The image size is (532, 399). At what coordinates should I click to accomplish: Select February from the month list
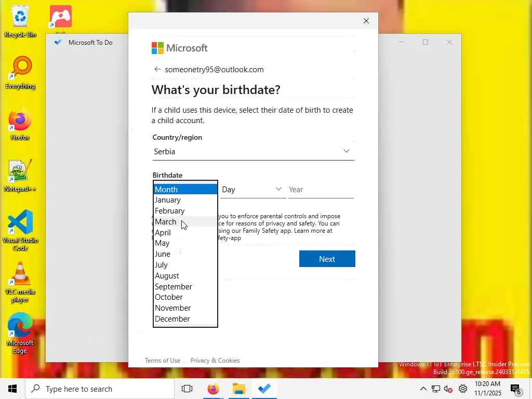(x=185, y=211)
